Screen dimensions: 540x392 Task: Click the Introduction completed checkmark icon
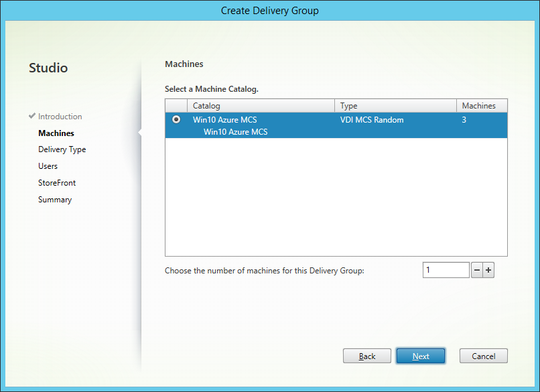pos(32,116)
